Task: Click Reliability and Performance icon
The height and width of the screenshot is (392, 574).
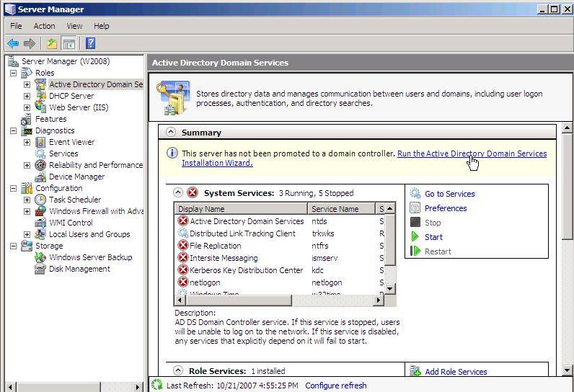Action: (40, 165)
